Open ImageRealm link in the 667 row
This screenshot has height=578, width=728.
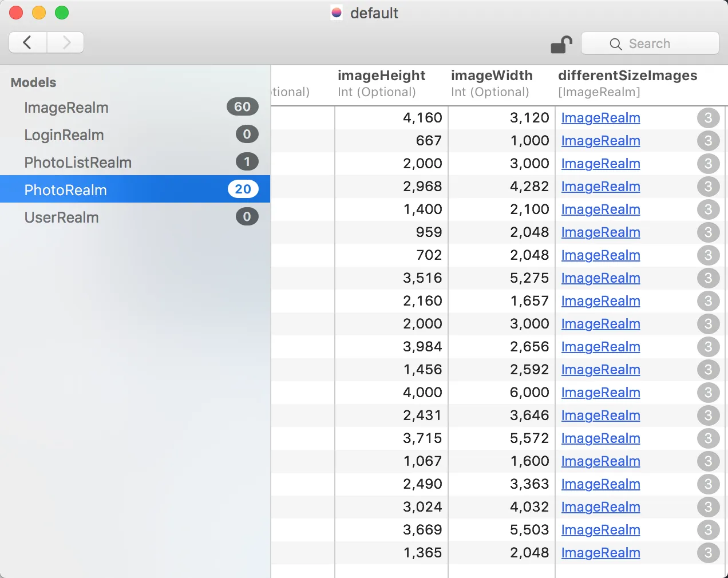coord(600,141)
